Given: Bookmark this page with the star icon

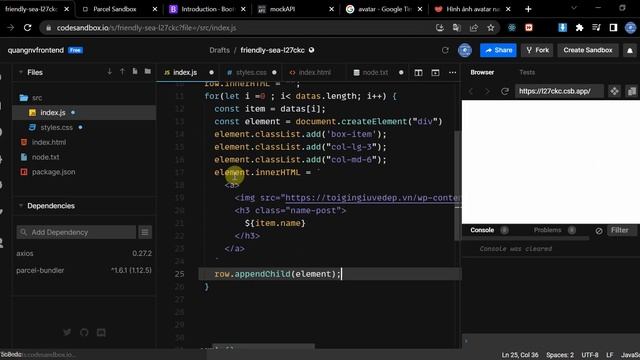Looking at the screenshot, I should [491, 28].
